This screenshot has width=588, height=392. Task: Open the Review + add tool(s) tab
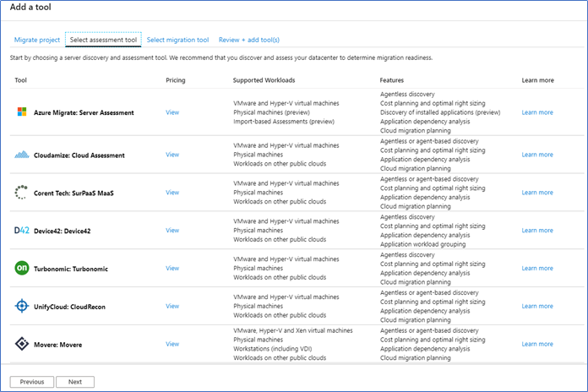249,40
